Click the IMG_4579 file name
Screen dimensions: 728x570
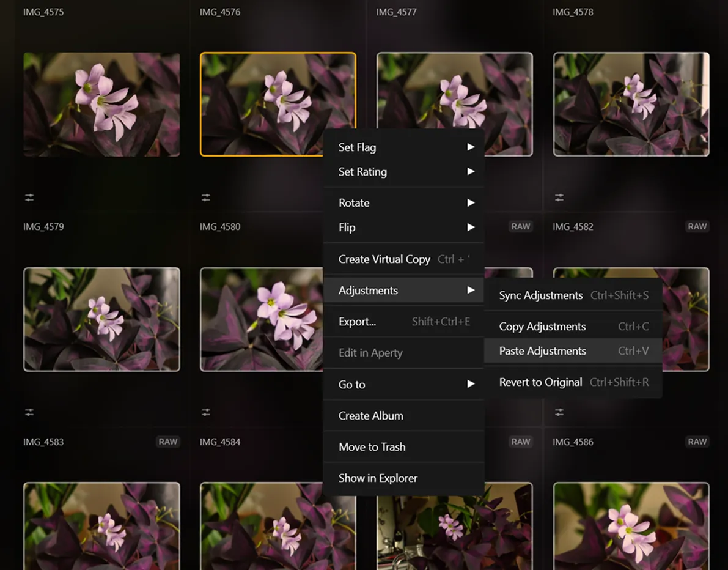[43, 227]
